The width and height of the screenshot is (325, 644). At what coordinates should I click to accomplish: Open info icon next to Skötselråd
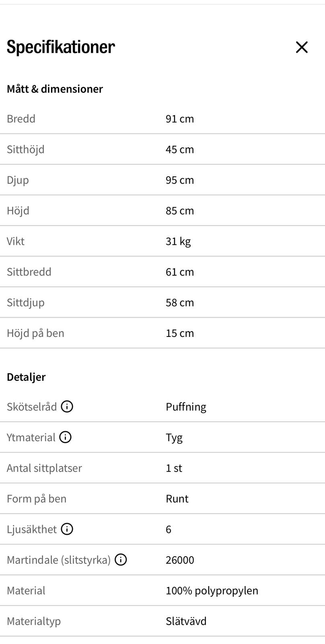67,407
